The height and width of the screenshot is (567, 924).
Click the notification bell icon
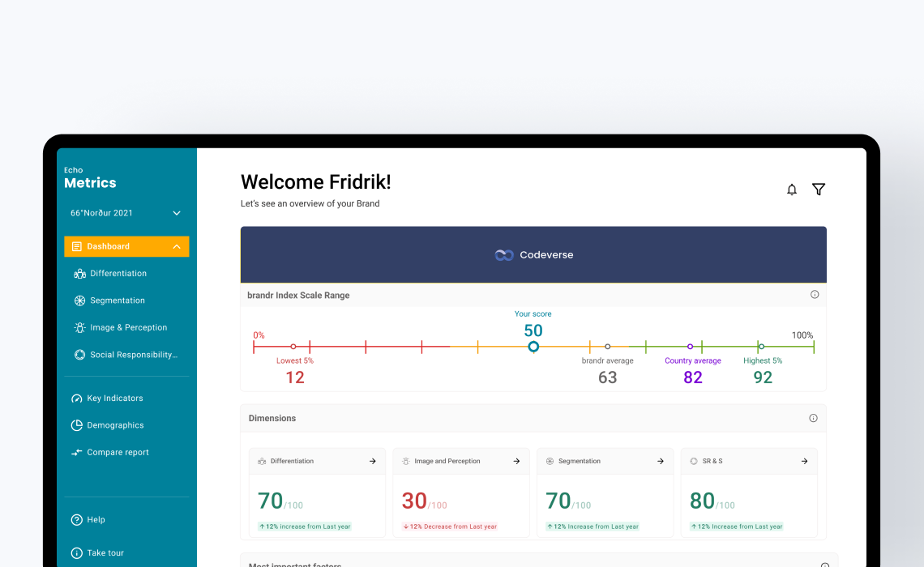[792, 190]
